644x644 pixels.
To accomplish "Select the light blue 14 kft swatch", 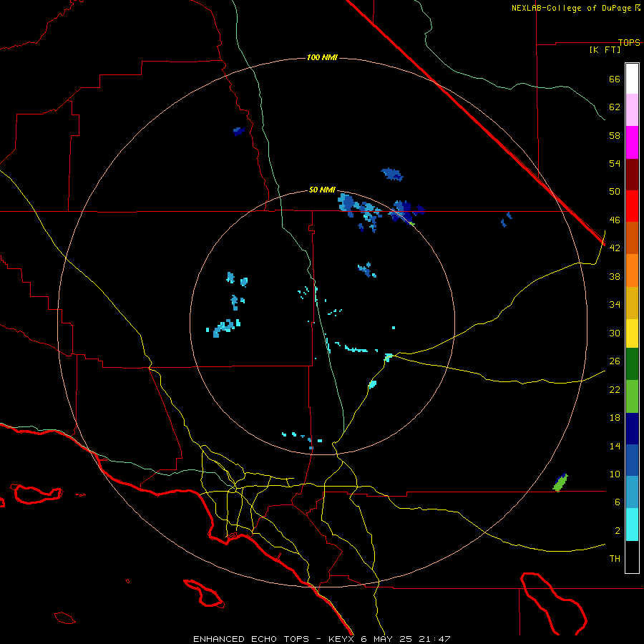I will tap(632, 492).
